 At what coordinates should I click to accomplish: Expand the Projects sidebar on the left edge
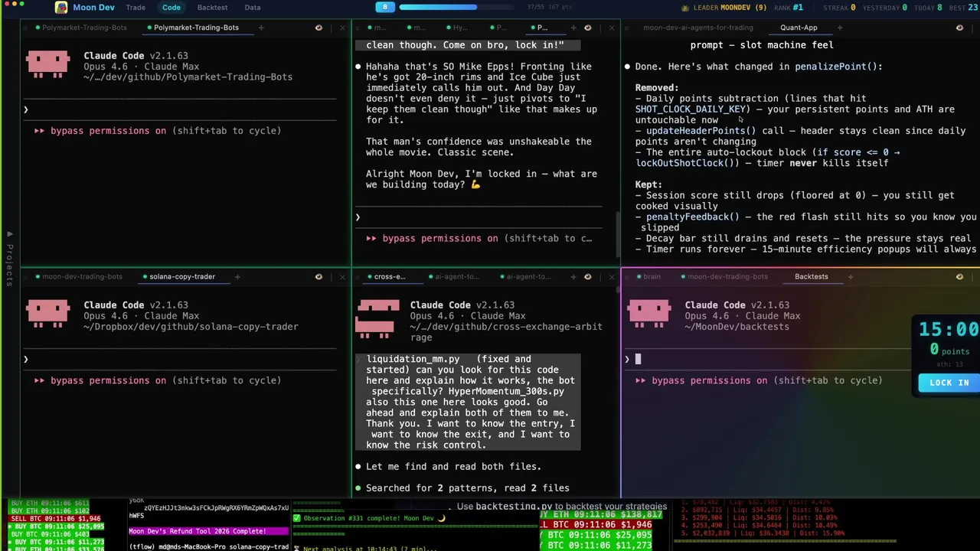[x=9, y=260]
